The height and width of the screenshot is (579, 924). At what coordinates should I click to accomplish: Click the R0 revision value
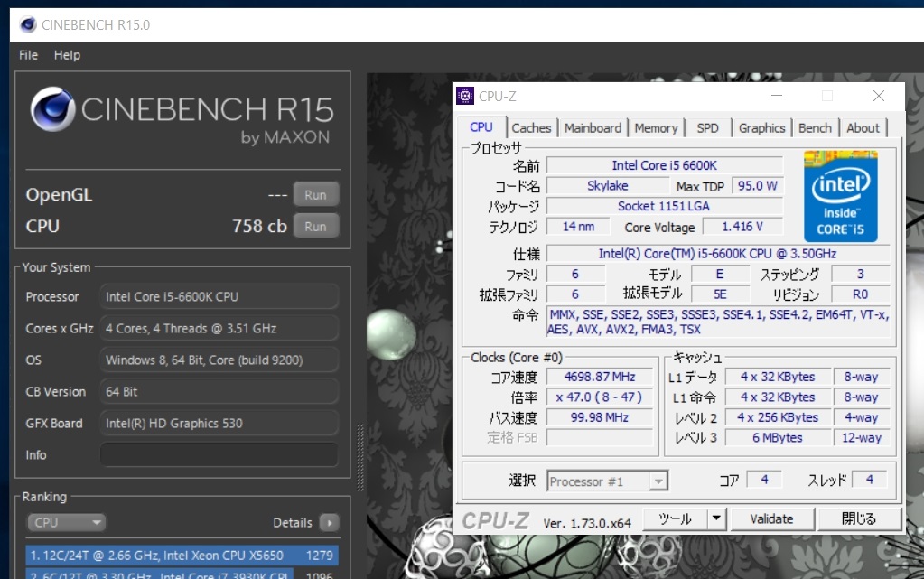tap(861, 294)
